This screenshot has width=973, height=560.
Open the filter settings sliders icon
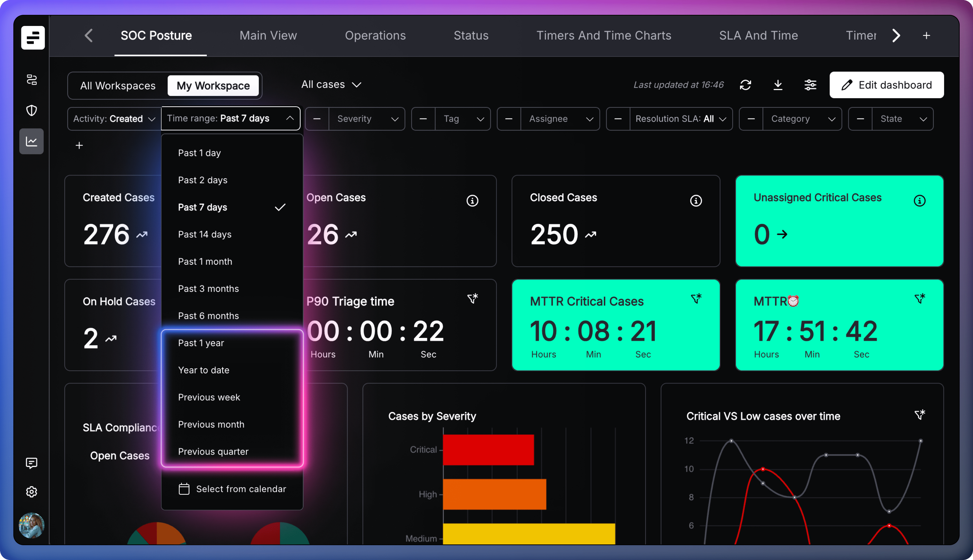pos(810,85)
